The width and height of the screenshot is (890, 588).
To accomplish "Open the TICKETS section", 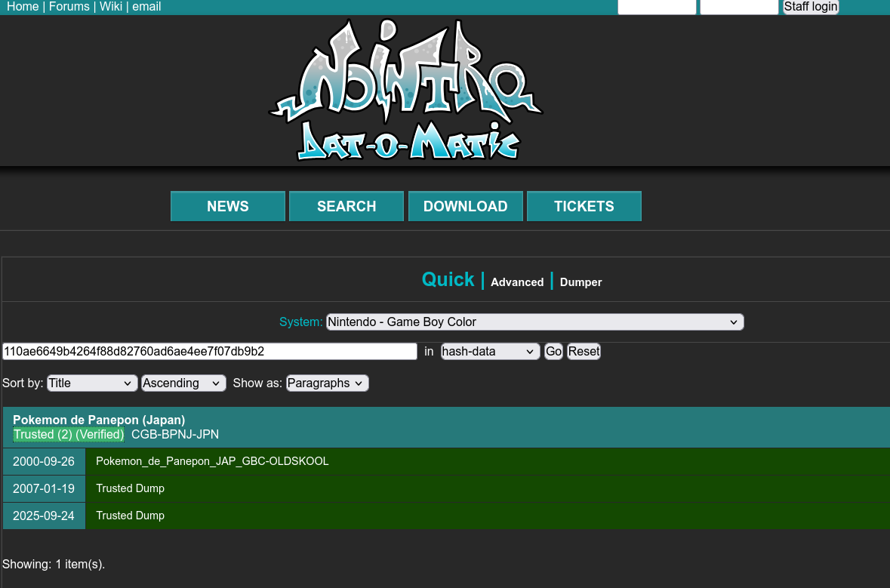I will click(x=584, y=206).
